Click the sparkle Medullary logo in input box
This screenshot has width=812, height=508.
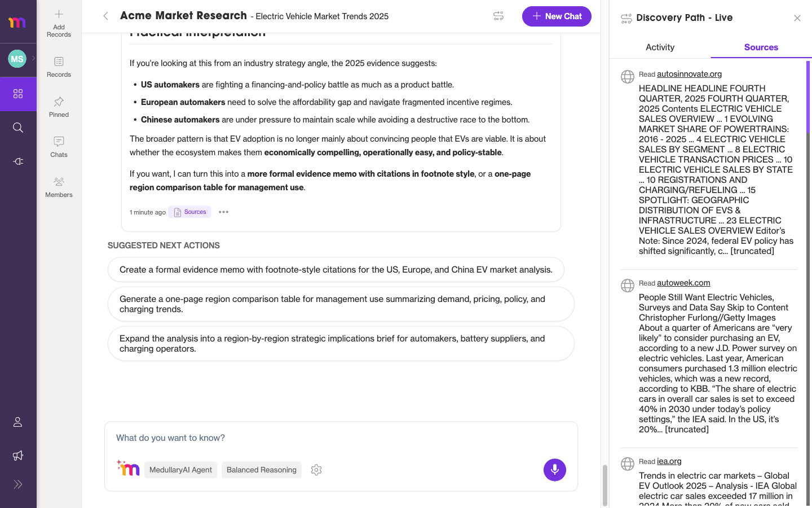pos(128,468)
